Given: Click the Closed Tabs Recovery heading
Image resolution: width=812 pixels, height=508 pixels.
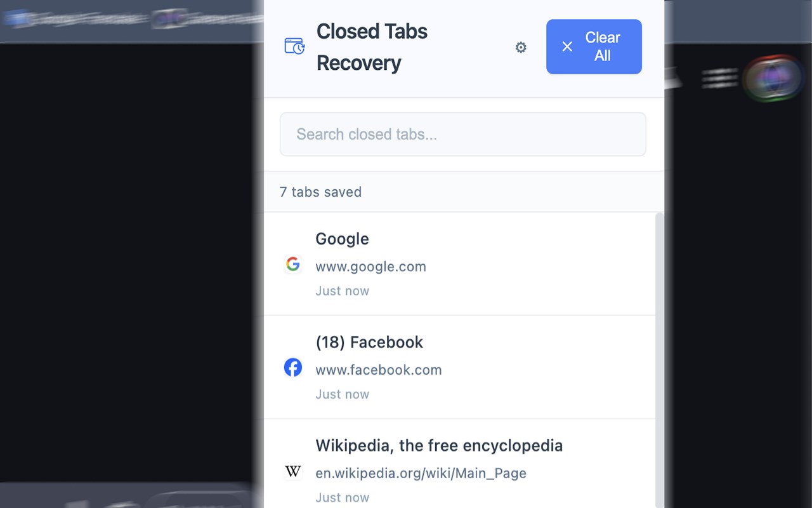Looking at the screenshot, I should pyautogui.click(x=372, y=47).
